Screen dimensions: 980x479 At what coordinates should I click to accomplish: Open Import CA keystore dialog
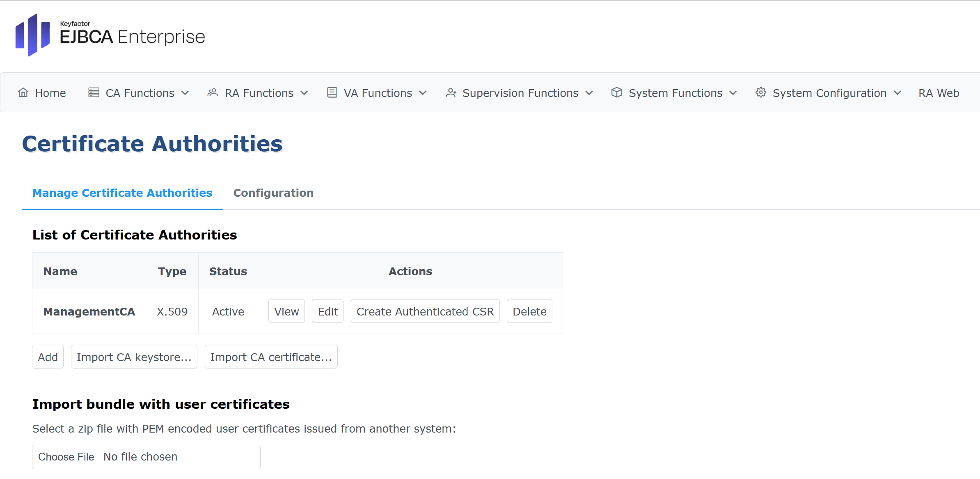(x=134, y=357)
